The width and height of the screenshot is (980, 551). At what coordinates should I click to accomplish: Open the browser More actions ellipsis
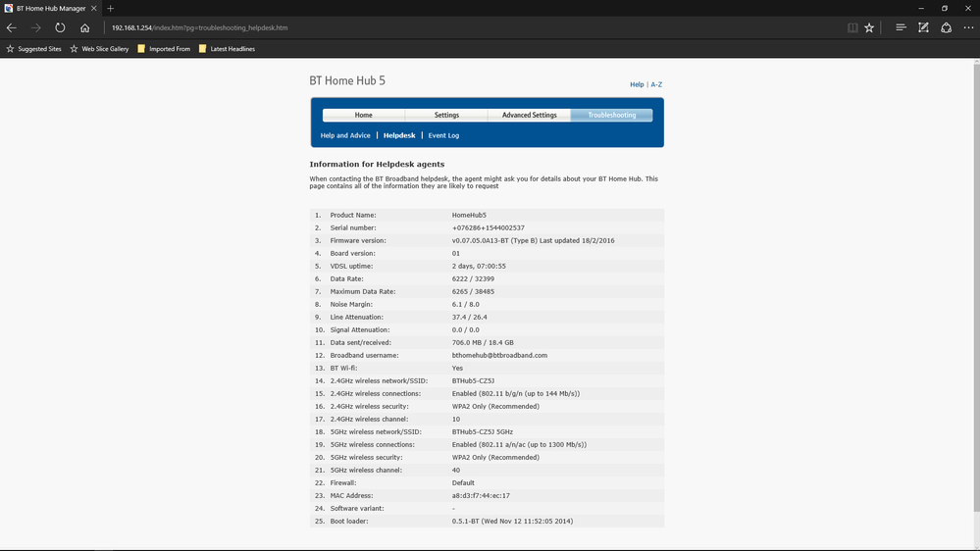click(968, 27)
